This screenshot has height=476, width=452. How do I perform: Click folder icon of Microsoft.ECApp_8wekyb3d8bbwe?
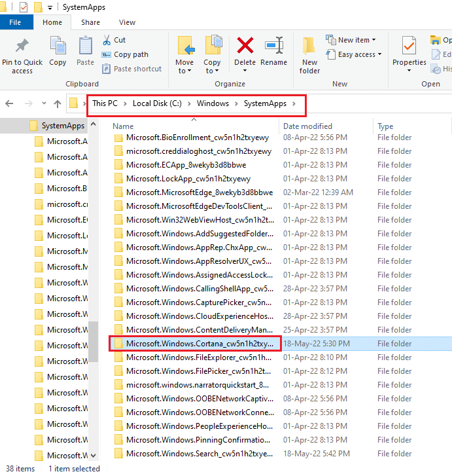118,165
